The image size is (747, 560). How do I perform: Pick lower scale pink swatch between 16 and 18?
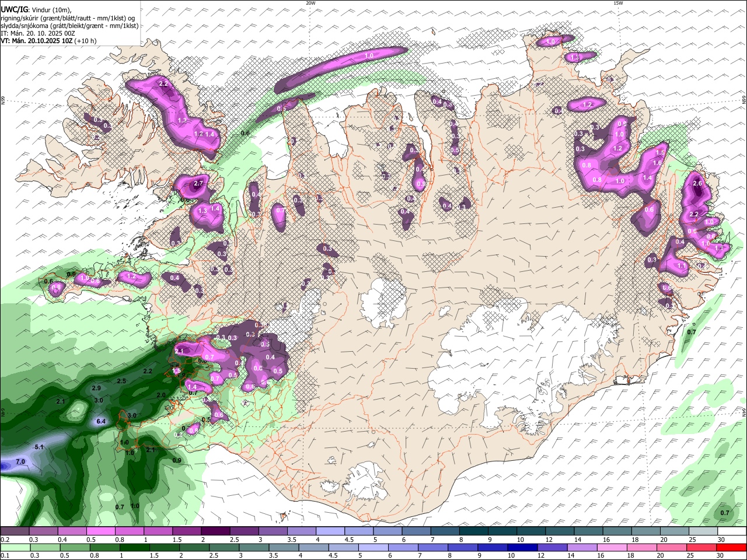(x=612, y=547)
